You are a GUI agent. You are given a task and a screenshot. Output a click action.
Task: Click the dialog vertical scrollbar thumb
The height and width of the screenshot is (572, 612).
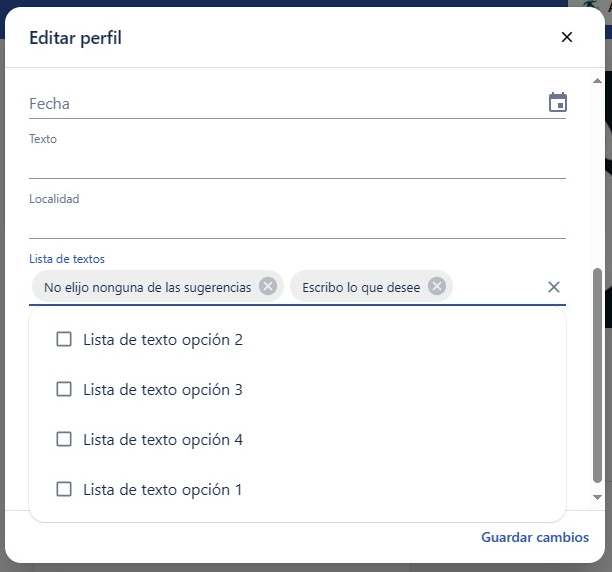coord(597,375)
